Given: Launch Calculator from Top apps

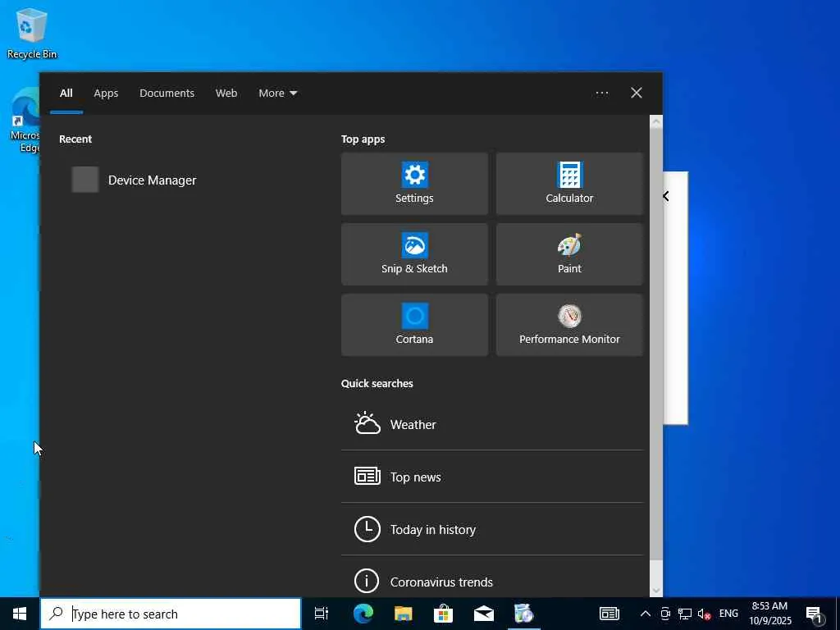Looking at the screenshot, I should point(569,184).
